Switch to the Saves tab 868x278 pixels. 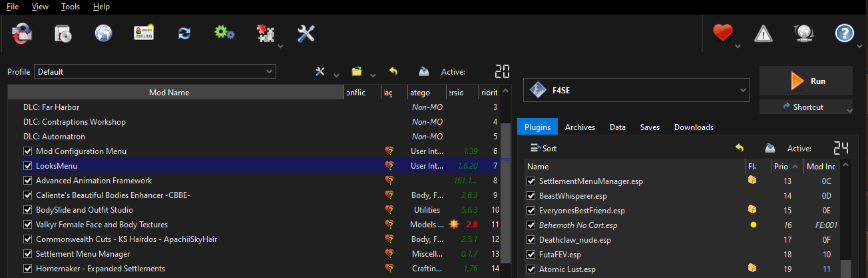point(650,127)
